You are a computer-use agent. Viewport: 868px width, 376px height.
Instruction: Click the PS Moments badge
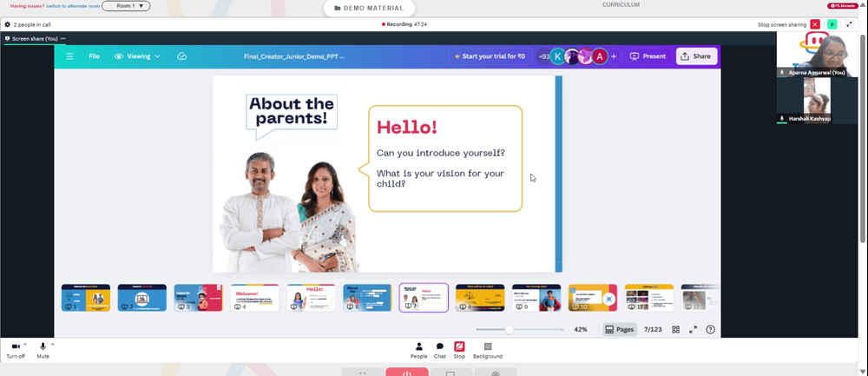843,5
